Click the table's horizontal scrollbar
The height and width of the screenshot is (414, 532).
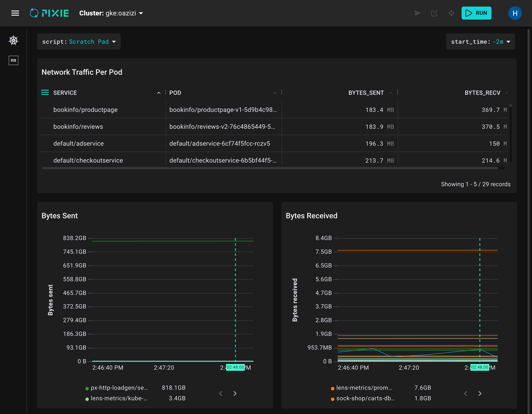(x=270, y=168)
